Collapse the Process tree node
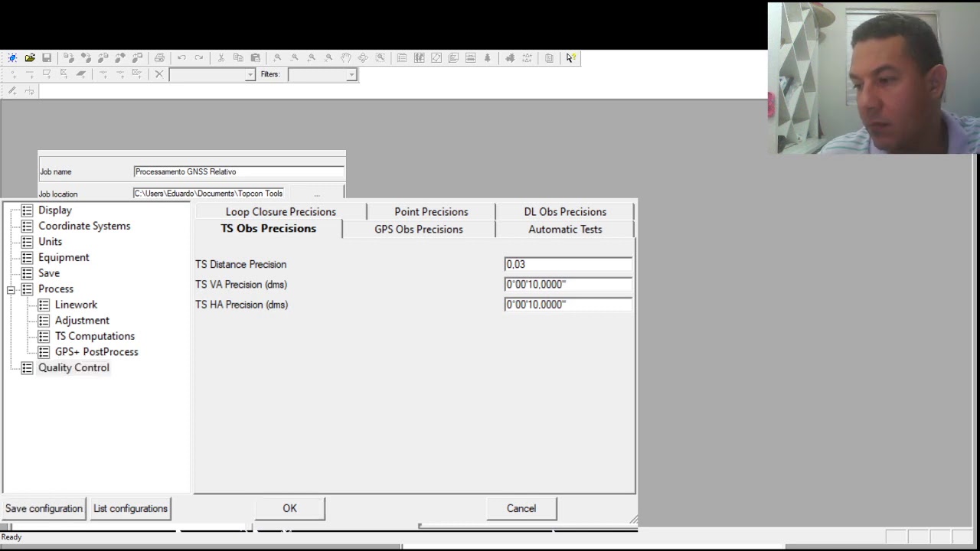 [11, 289]
